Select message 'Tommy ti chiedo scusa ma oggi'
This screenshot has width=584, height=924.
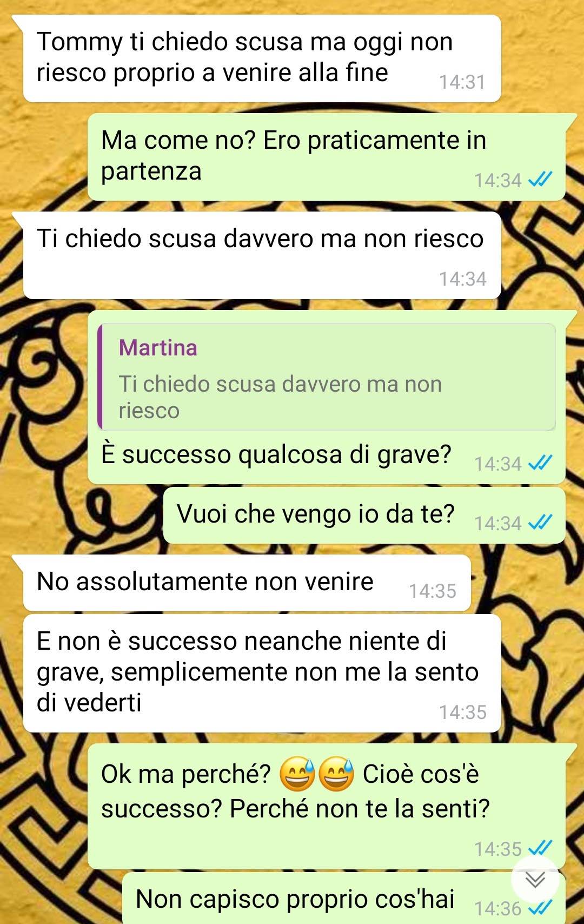point(262,58)
